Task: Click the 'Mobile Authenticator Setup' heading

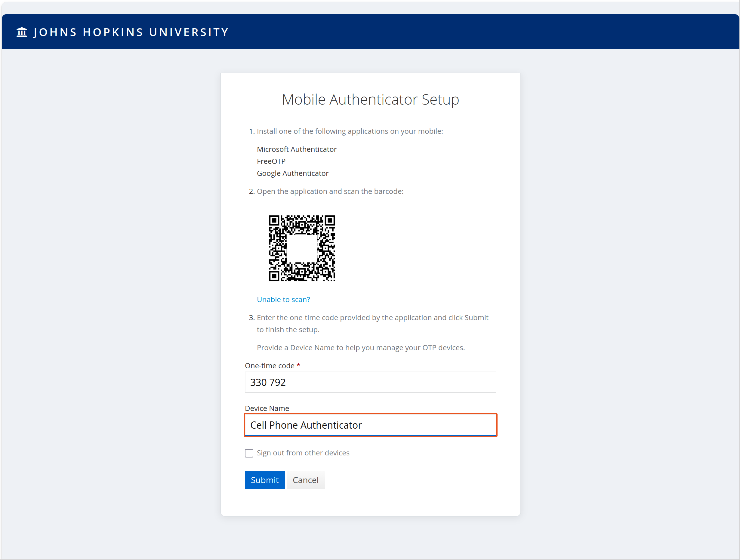Action: point(370,99)
